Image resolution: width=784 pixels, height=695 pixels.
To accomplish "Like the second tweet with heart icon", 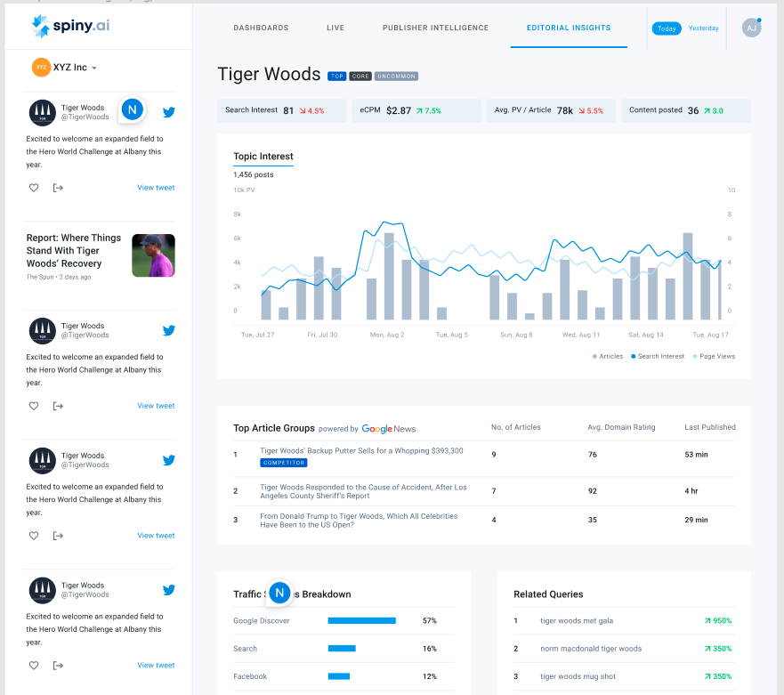I will pyautogui.click(x=34, y=406).
